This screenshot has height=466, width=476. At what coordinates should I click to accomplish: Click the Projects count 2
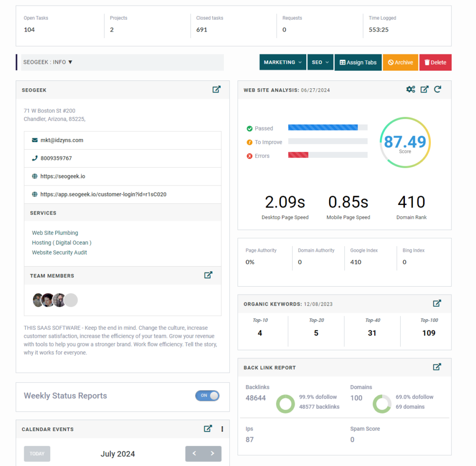point(112,30)
